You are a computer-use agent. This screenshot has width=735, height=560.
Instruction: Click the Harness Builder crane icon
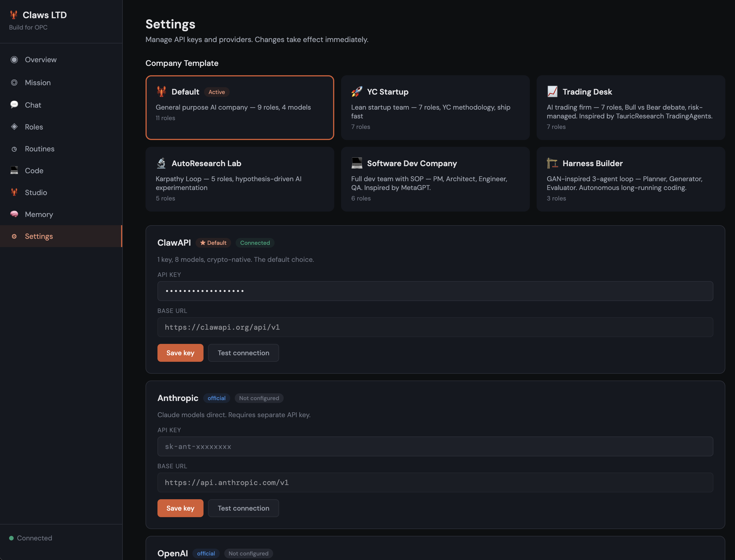[552, 163]
